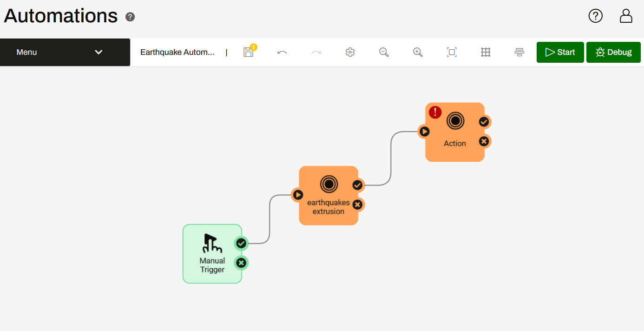Open the user account profile icon
This screenshot has height=331, width=644.
626,16
